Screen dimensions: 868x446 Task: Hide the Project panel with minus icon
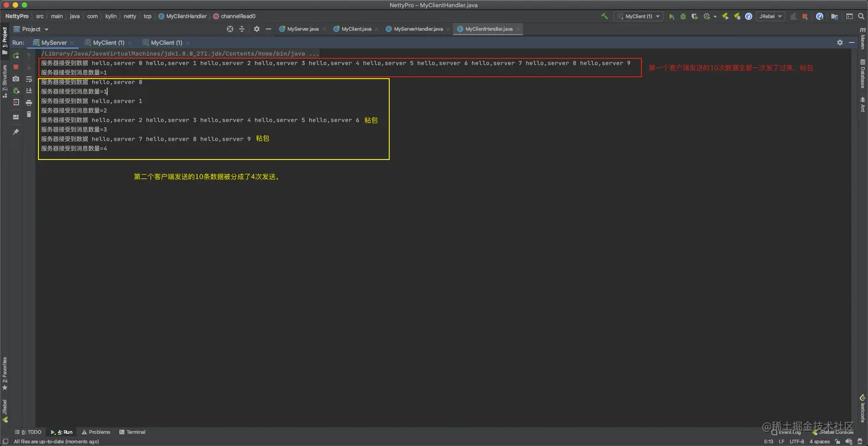[x=268, y=29]
